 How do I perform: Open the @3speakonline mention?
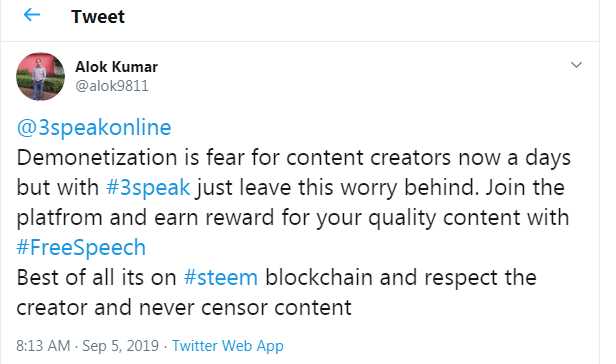[x=94, y=128]
